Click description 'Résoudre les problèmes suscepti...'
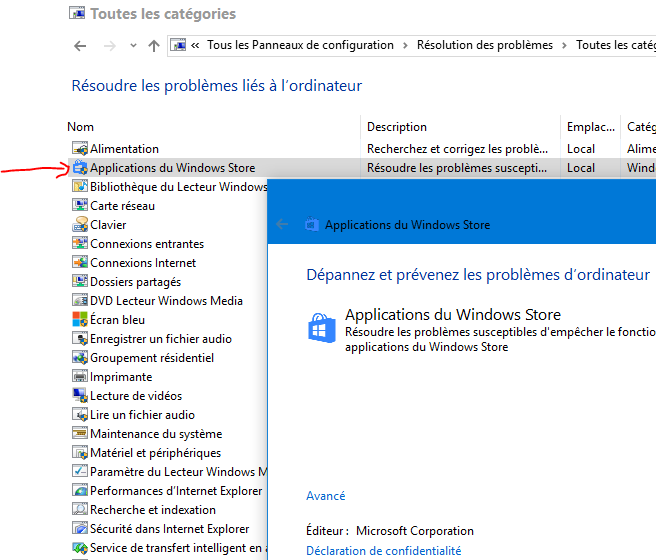The image size is (656, 560). (x=457, y=168)
